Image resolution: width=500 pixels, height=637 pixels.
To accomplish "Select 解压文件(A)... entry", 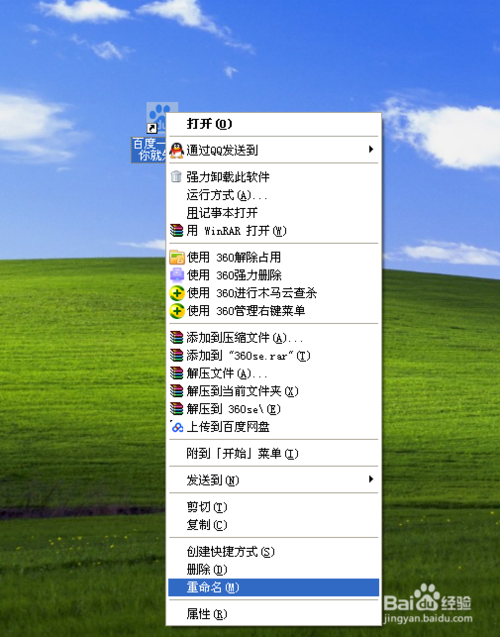I will click(x=274, y=373).
